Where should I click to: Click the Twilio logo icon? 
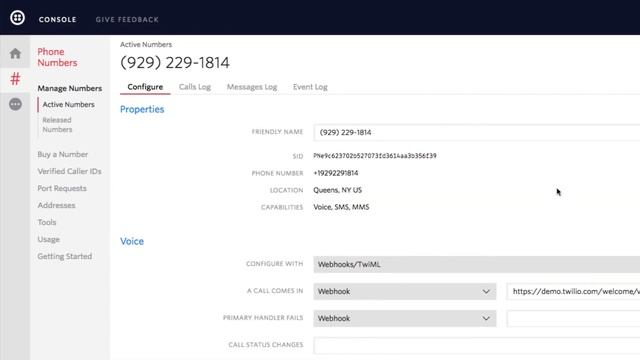(17, 18)
